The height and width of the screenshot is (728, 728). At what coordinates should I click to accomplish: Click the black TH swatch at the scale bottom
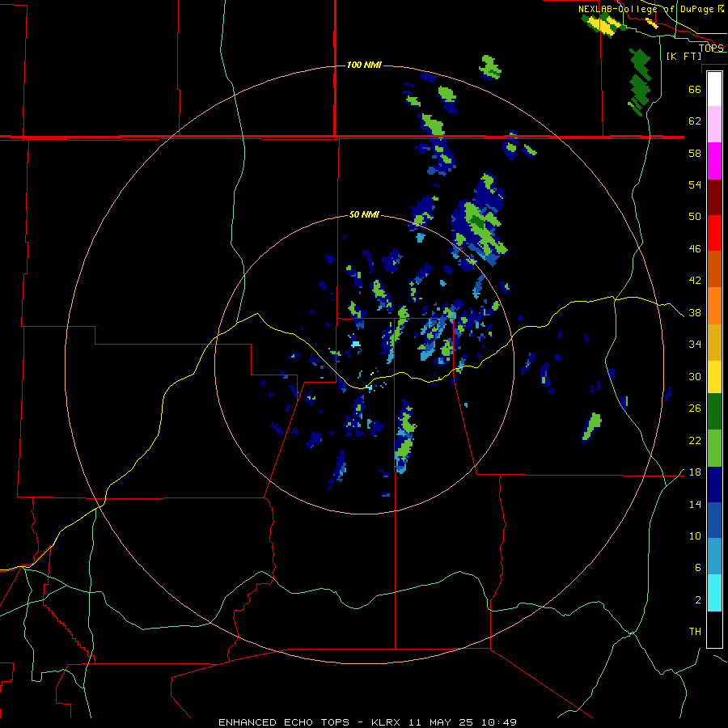[x=714, y=629]
